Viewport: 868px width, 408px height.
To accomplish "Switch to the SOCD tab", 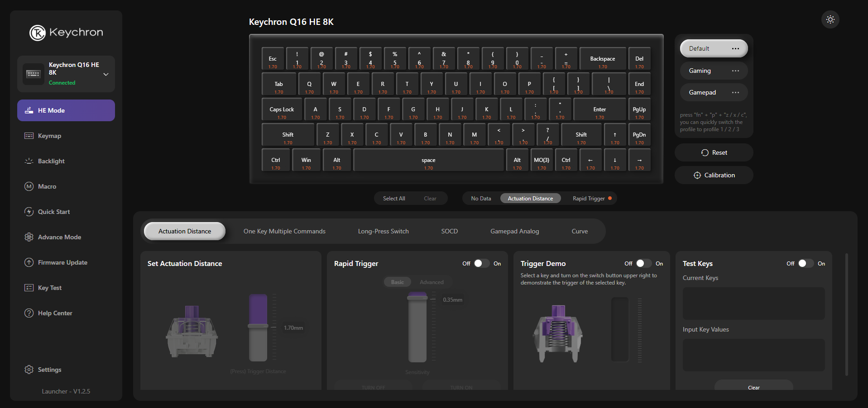I will pyautogui.click(x=450, y=231).
